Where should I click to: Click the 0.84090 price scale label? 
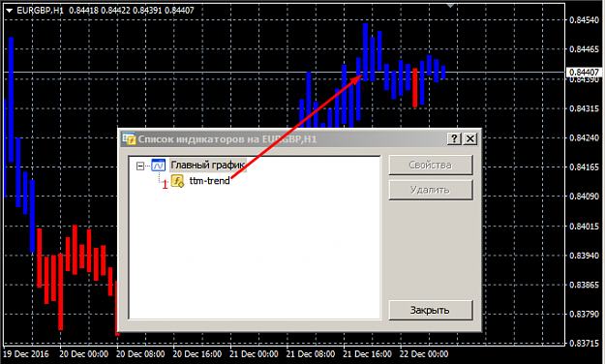584,197
